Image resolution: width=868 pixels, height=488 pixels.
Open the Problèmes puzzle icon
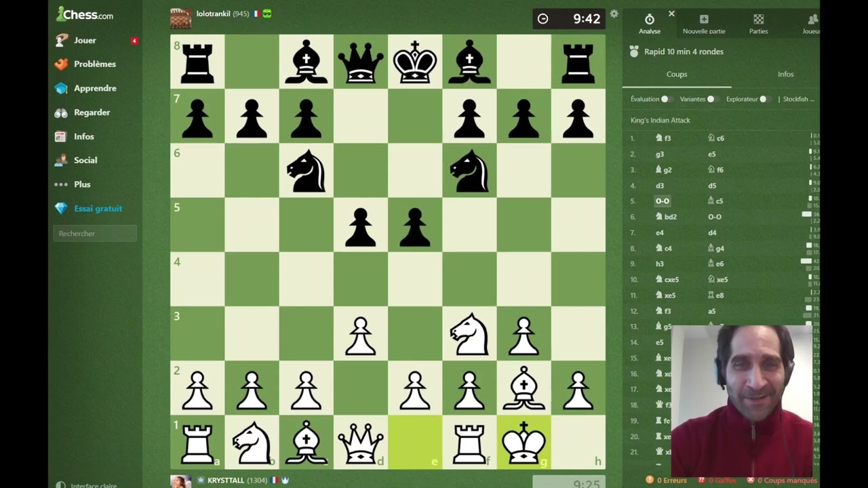[62, 64]
